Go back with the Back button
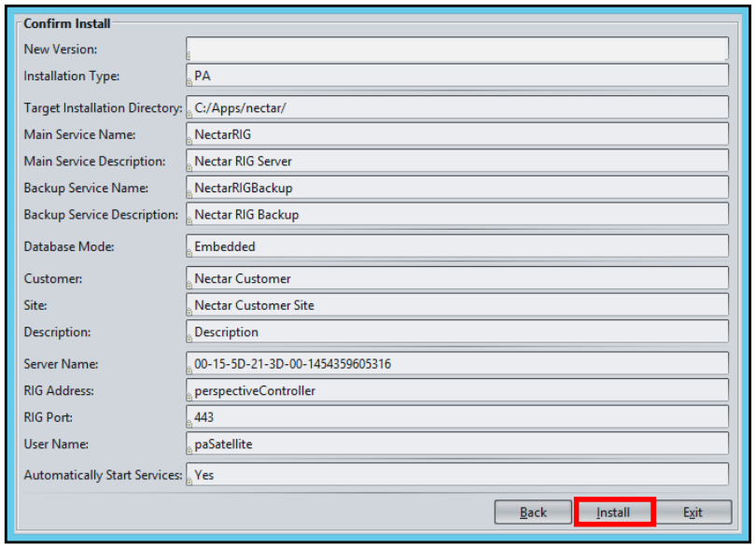The width and height of the screenshot is (756, 548). [533, 512]
